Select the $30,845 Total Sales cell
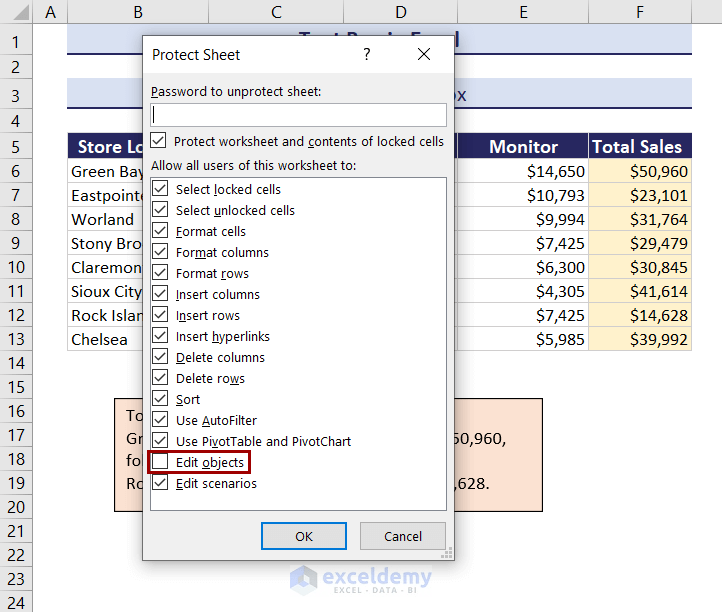The width and height of the screenshot is (722, 612). tap(640, 267)
